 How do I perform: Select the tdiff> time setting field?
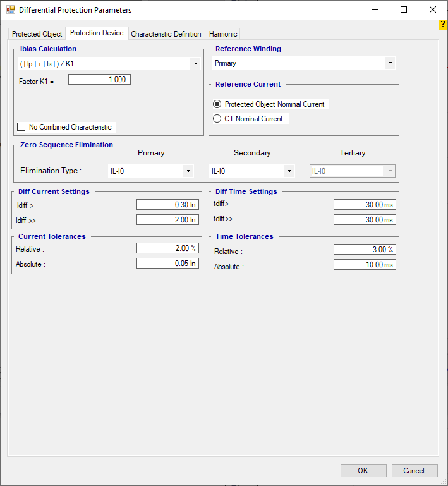coord(364,205)
